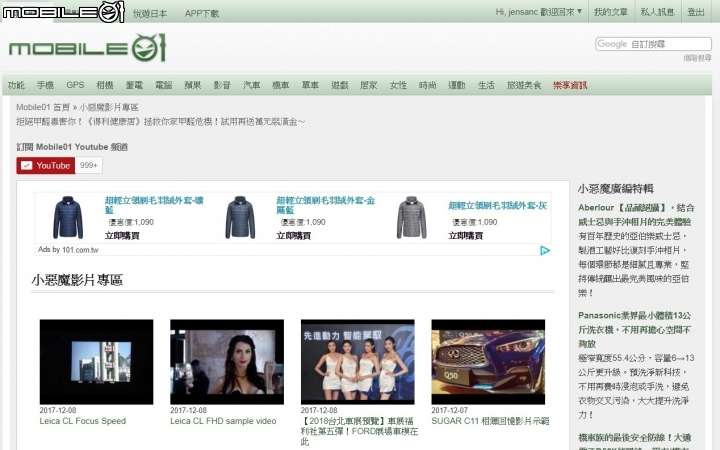Image resolution: width=720 pixels, height=450 pixels.
Task: Click SUGAR C11 相簿回憶影片示範 title link
Action: tap(490, 421)
